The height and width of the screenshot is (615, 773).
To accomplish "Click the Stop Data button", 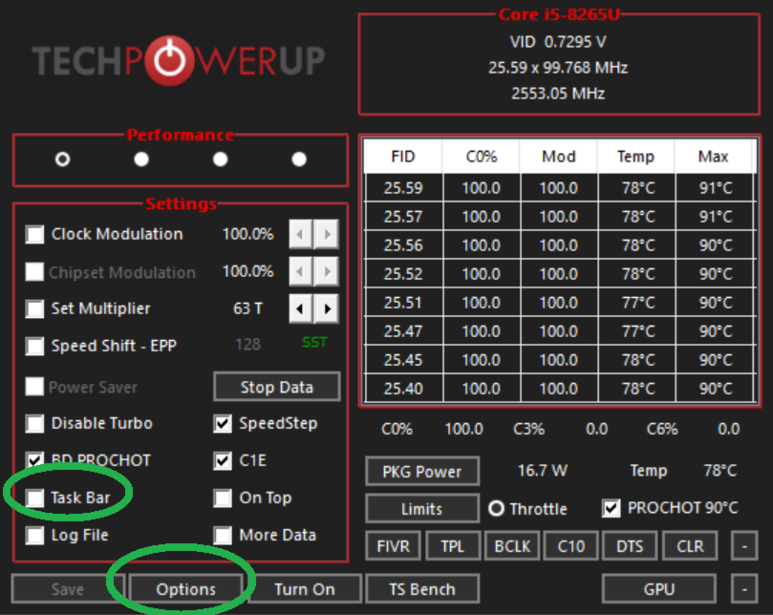I will pyautogui.click(x=277, y=387).
